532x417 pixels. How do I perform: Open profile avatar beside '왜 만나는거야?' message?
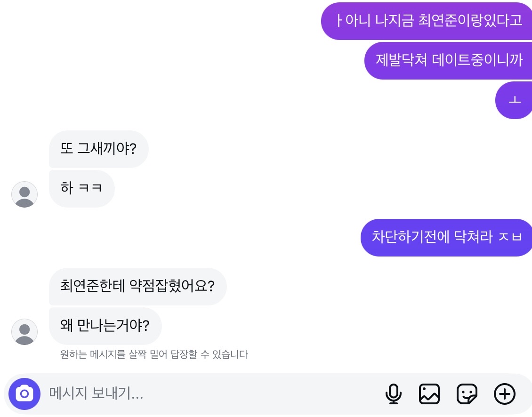pyautogui.click(x=24, y=332)
